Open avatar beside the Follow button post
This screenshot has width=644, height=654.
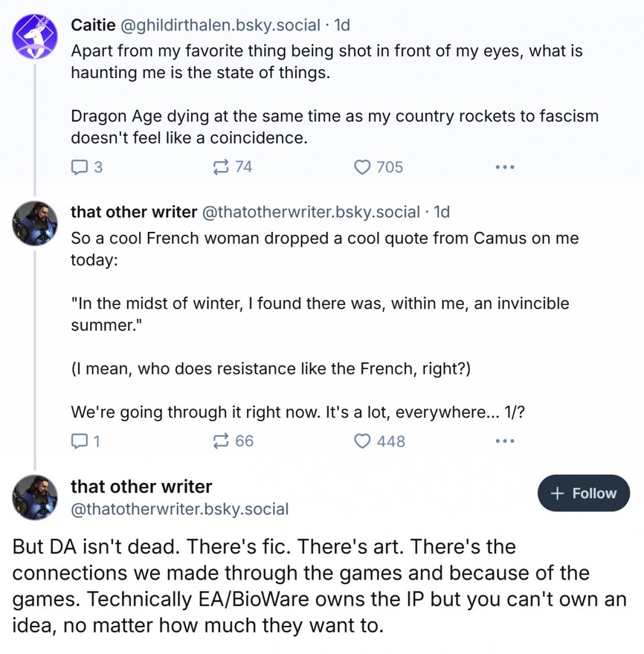tap(35, 497)
